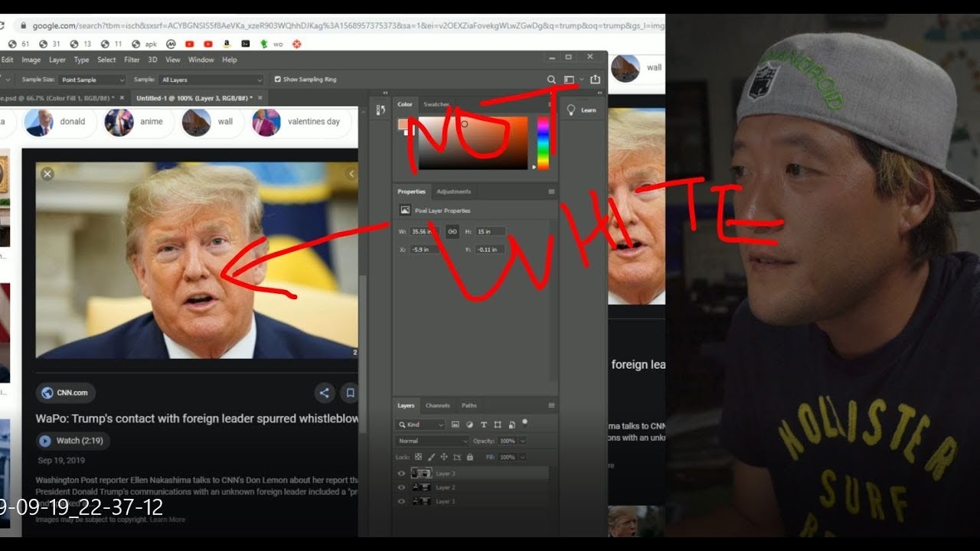
Task: Switch to the Swatches tab
Action: point(436,104)
